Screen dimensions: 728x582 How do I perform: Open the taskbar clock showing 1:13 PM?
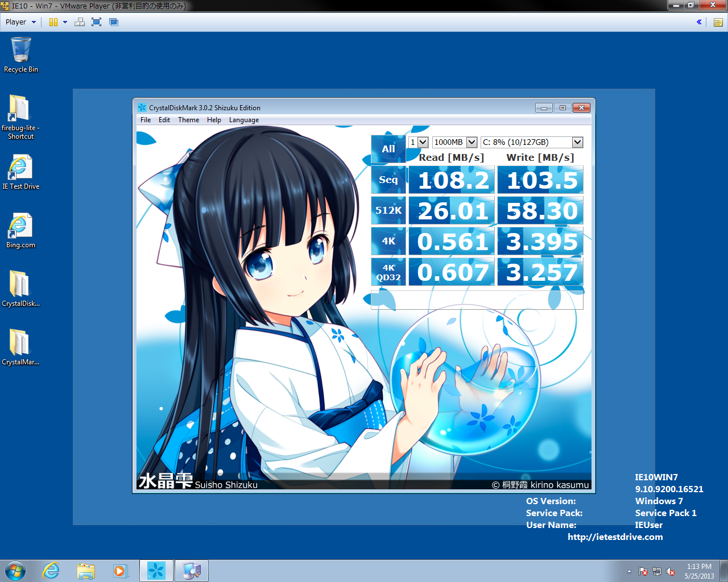point(699,571)
